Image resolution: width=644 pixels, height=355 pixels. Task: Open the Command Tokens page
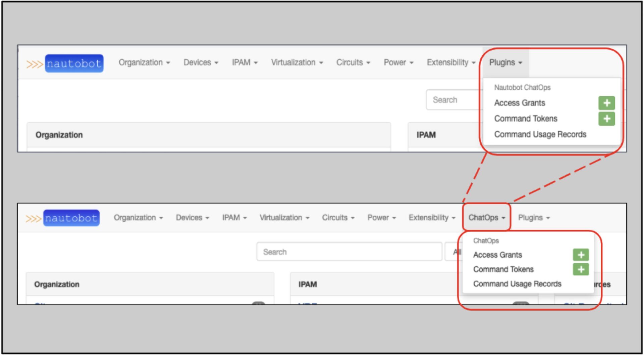click(526, 119)
